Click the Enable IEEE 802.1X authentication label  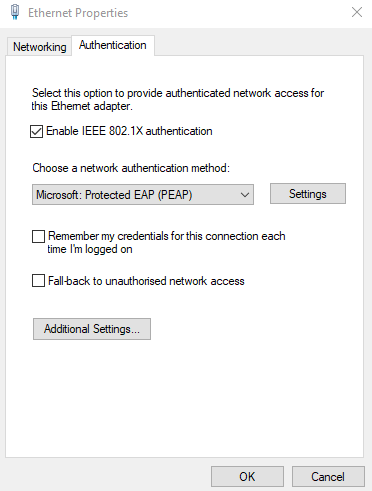(x=129, y=131)
